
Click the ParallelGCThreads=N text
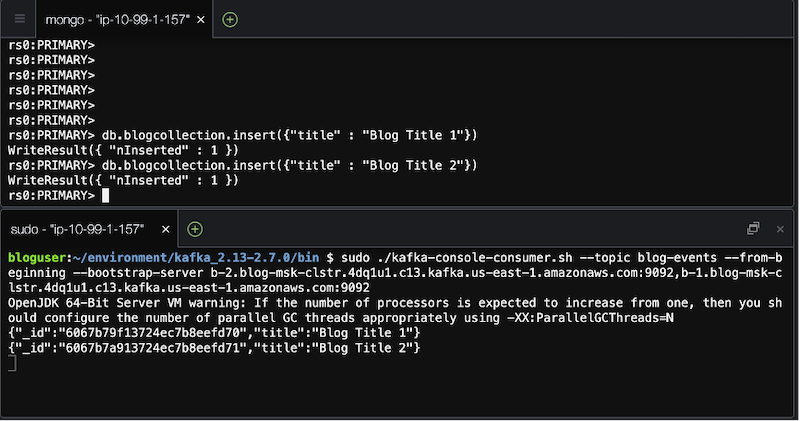click(x=590, y=318)
